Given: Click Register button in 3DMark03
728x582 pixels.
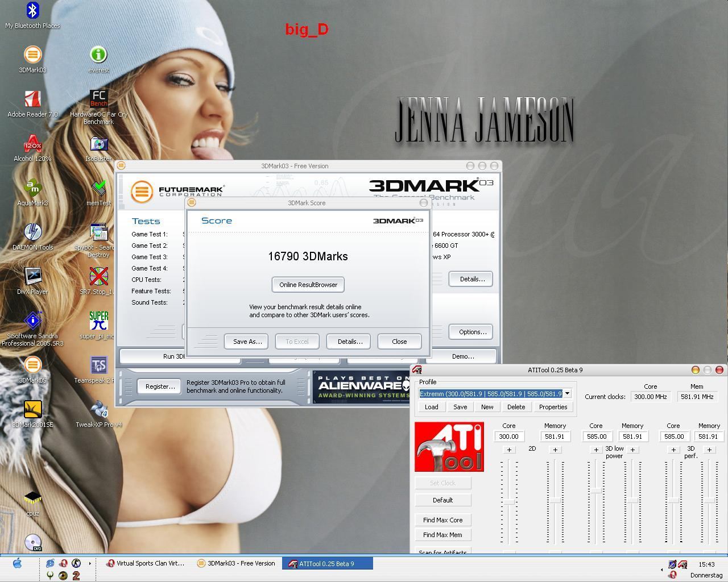Looking at the screenshot, I should tap(160, 386).
